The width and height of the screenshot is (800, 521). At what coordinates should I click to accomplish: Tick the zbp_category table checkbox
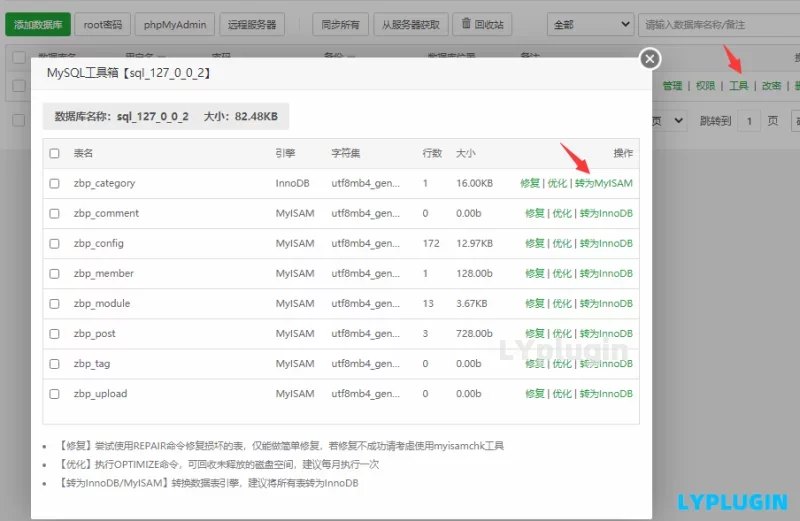click(x=55, y=183)
